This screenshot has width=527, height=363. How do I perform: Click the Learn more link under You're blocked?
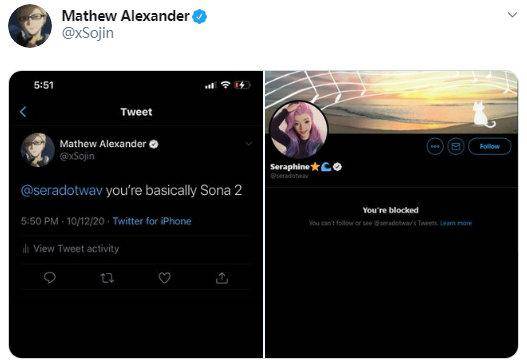[456, 223]
